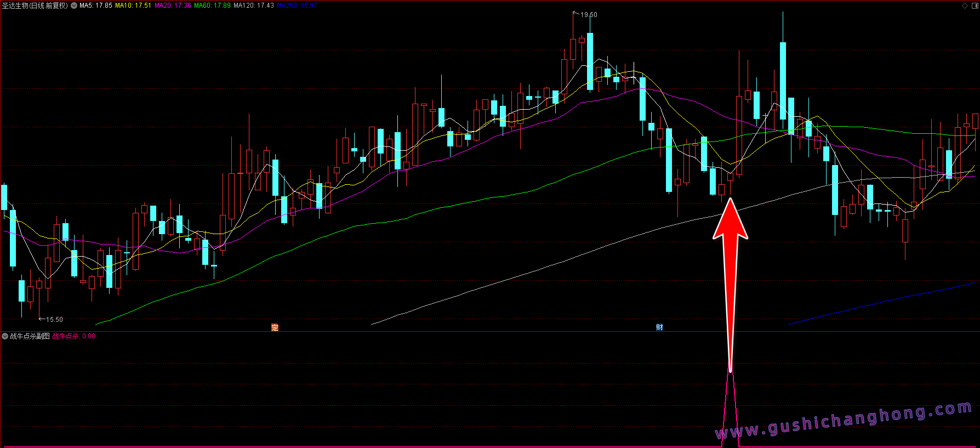Click the blue 财 financial report marker

(659, 327)
